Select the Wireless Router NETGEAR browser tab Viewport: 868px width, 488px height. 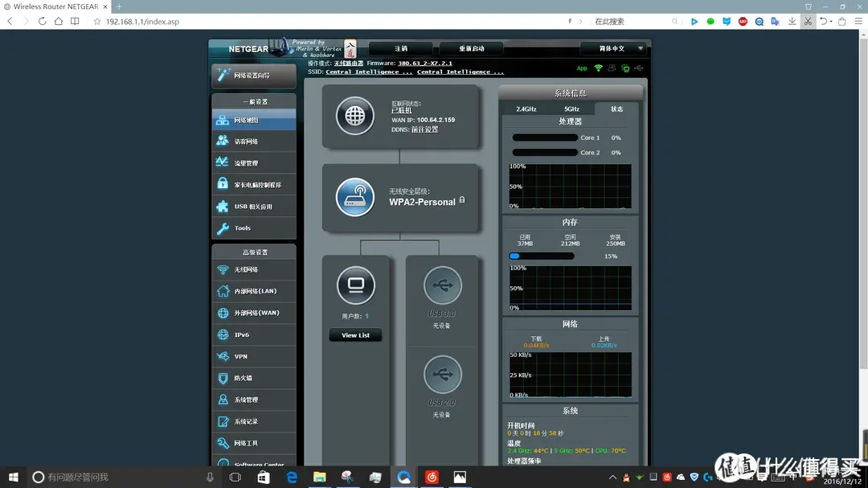click(x=55, y=6)
